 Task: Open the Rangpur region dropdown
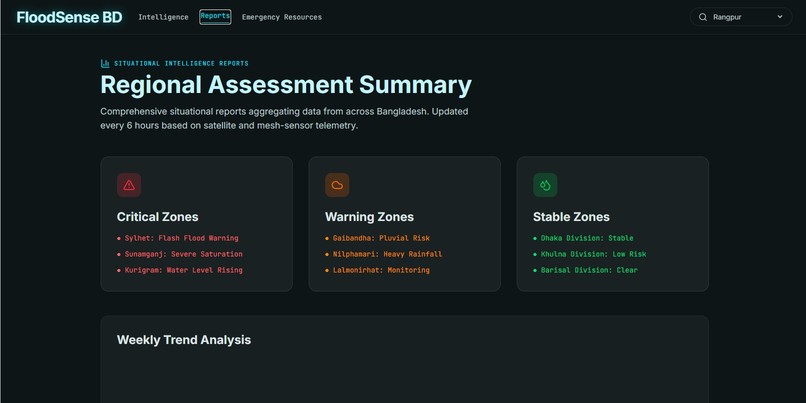click(x=741, y=17)
